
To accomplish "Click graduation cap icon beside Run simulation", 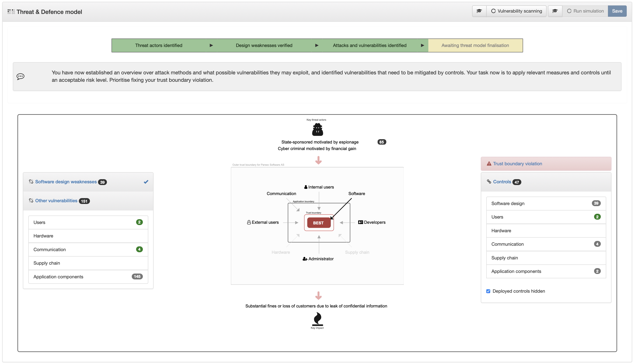I will click(555, 11).
